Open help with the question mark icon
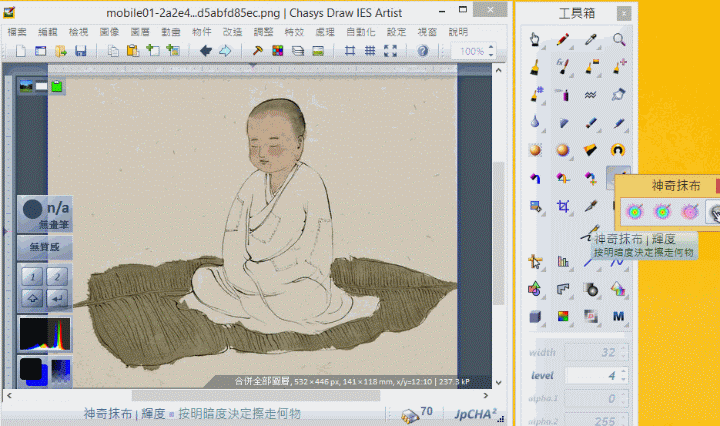Viewport: 720px width, 426px height. pyautogui.click(x=423, y=50)
